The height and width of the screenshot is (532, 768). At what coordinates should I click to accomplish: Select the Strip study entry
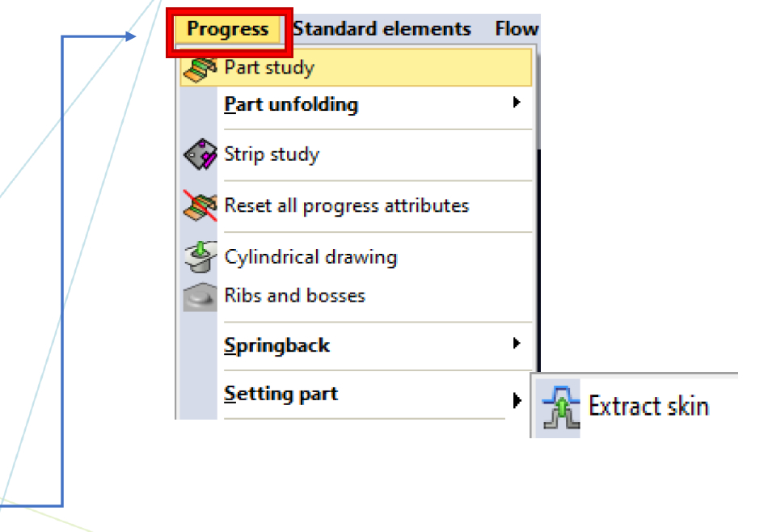272,154
